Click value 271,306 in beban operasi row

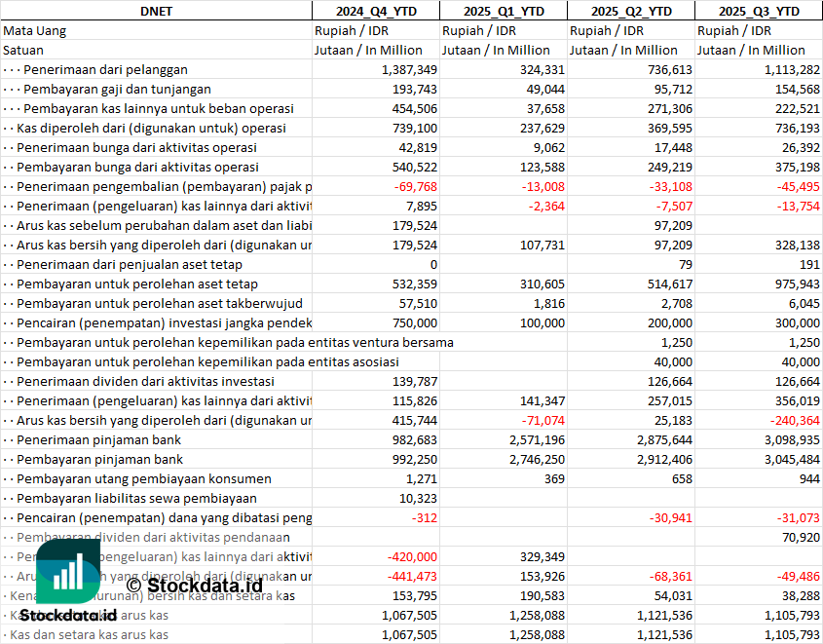670,109
